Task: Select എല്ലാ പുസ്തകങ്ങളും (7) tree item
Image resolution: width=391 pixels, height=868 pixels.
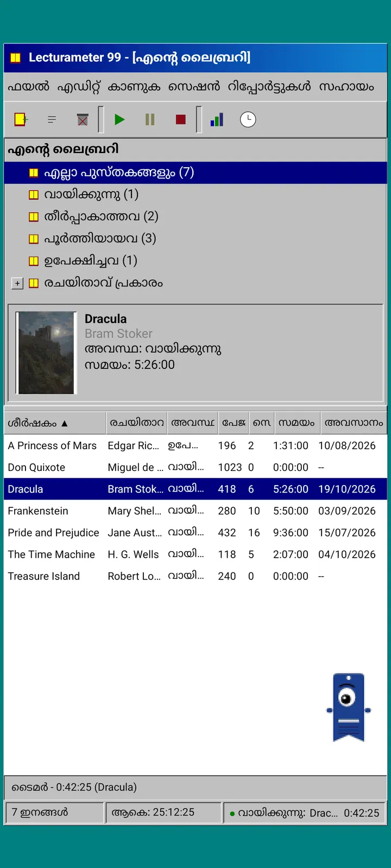Action: [195, 173]
